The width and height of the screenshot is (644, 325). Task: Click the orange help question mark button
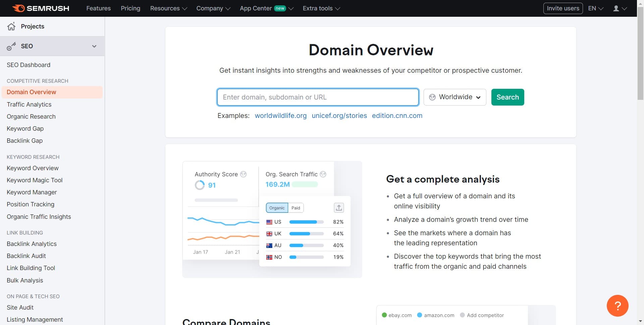pos(618,306)
